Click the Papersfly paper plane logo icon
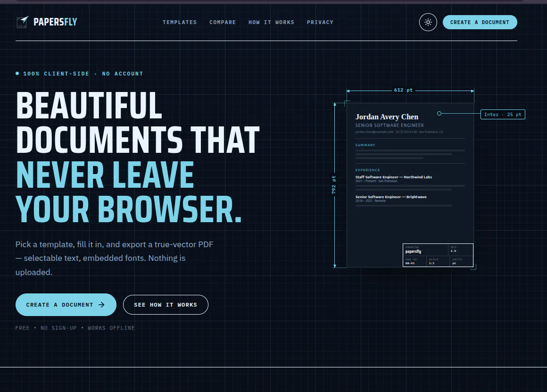This screenshot has width=547, height=392. point(23,22)
